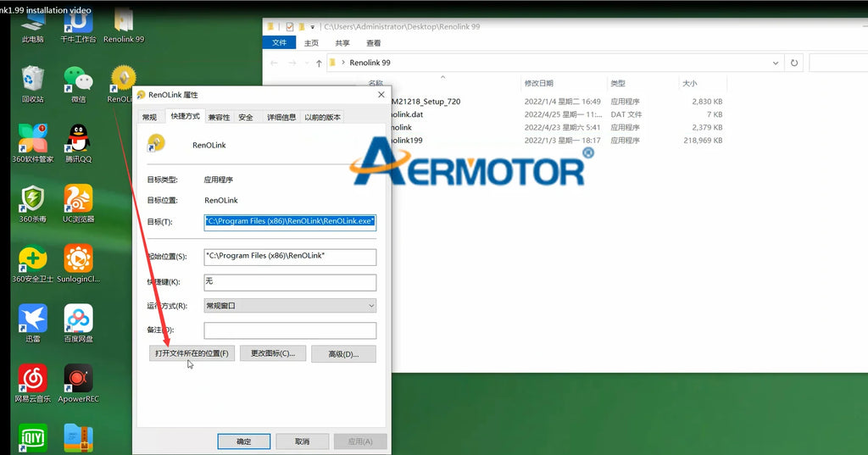868x455 pixels.
Task: Open the iQIYI desktop icon
Action: coord(33,438)
